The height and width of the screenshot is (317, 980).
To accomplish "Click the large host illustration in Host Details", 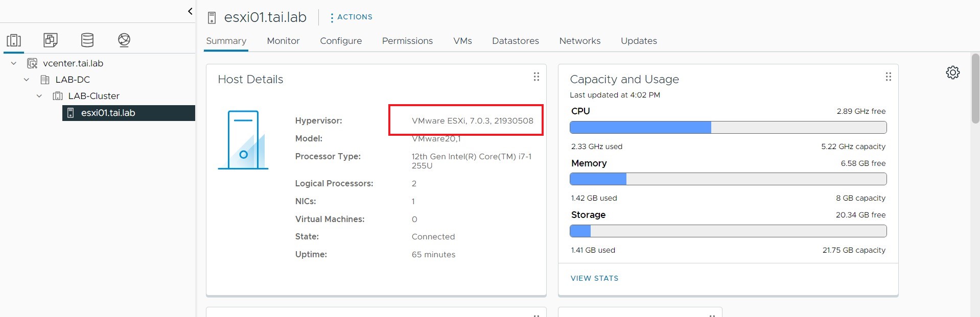I will click(243, 140).
